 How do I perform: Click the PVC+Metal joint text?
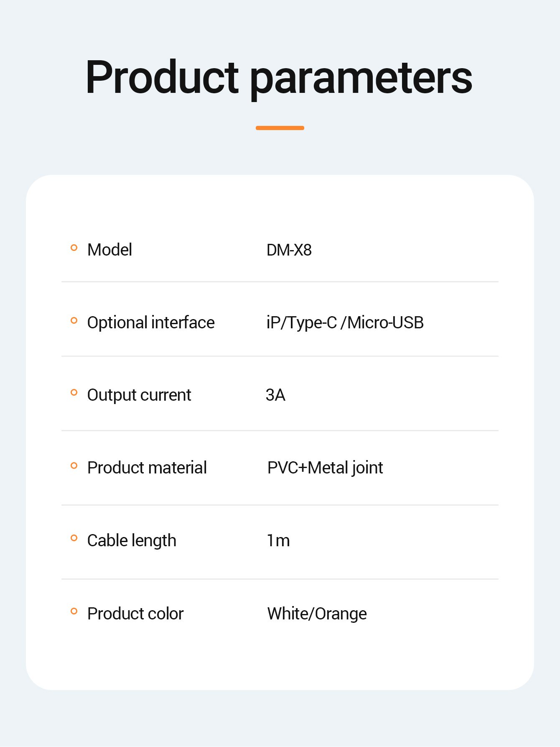[325, 468]
